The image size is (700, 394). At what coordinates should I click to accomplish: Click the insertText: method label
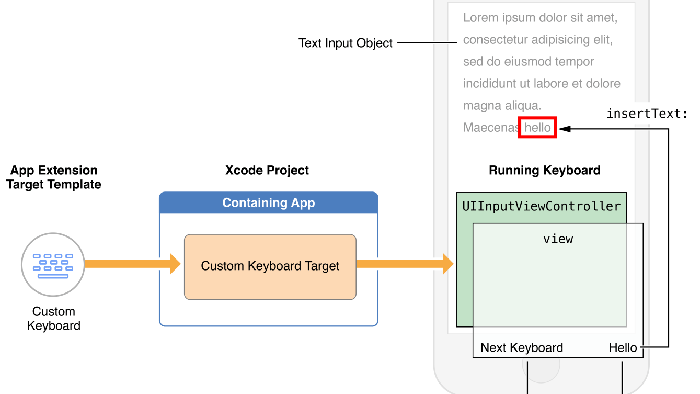click(646, 114)
